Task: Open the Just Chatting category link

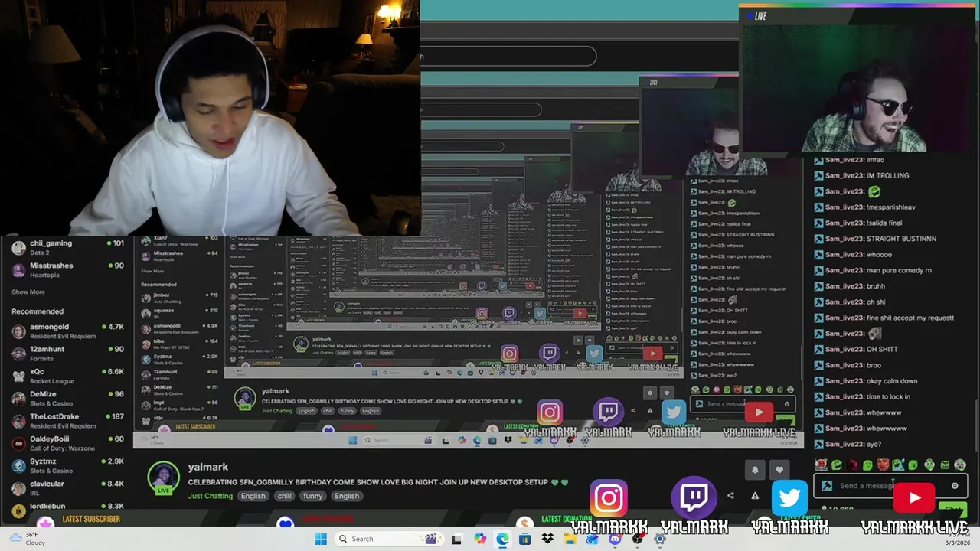Action: [210, 496]
